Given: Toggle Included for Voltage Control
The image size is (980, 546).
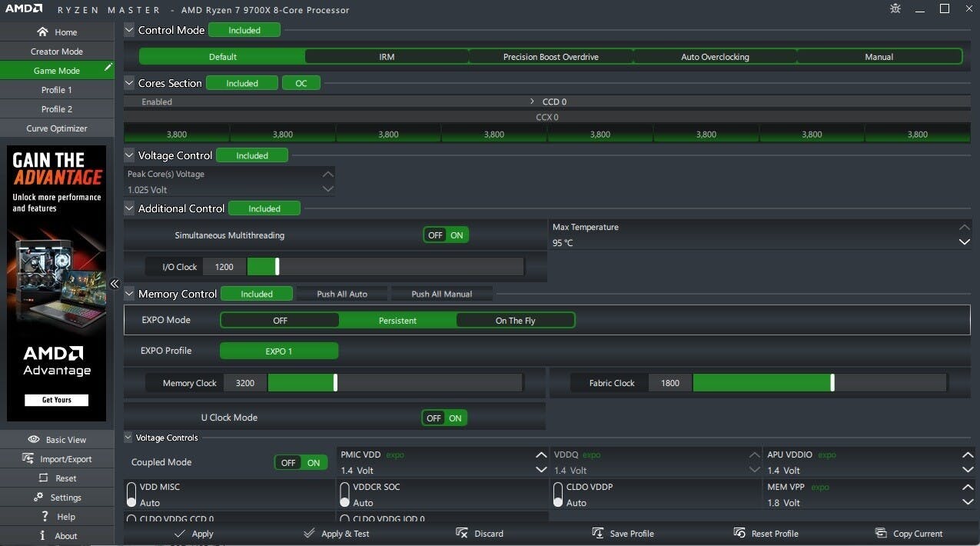Looking at the screenshot, I should [252, 156].
